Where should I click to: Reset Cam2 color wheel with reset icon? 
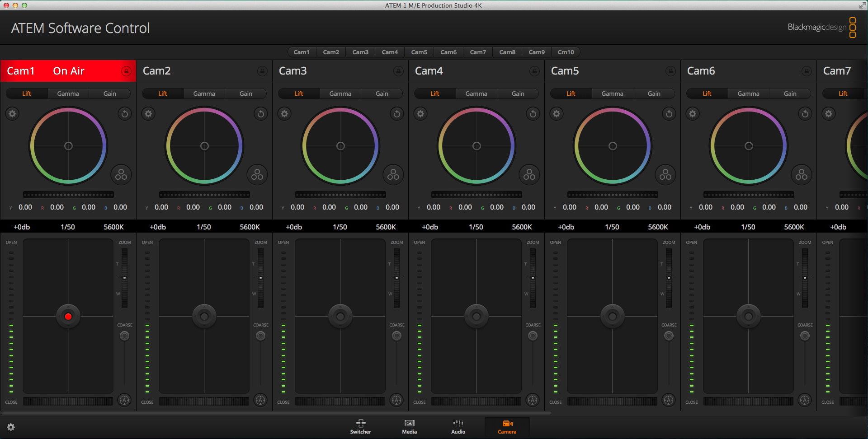[x=261, y=113]
